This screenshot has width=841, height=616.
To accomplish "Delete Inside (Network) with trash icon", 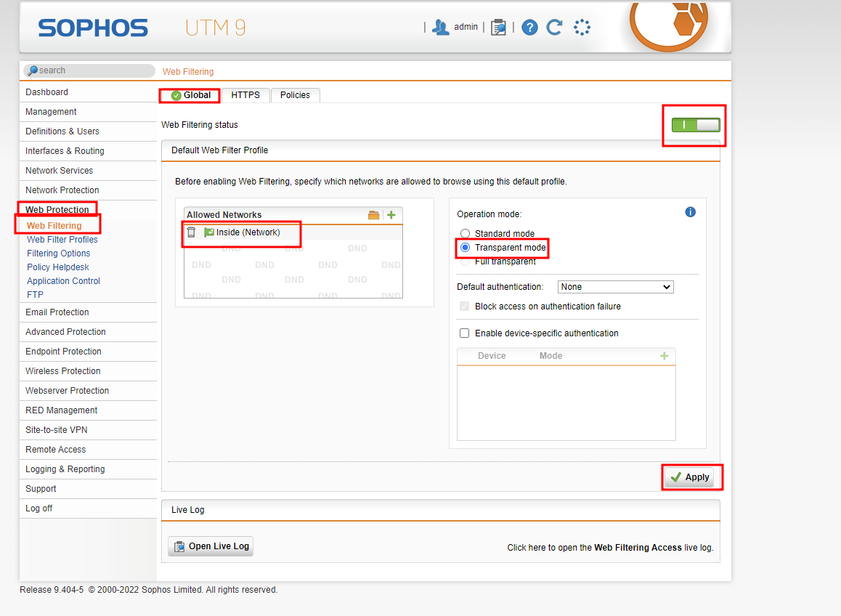I will click(192, 232).
